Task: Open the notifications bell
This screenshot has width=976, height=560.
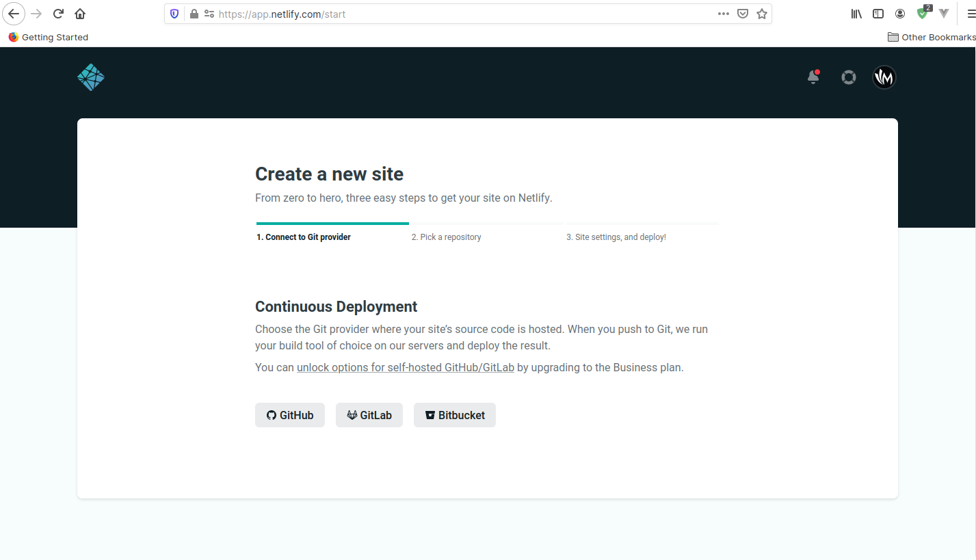Action: click(813, 77)
